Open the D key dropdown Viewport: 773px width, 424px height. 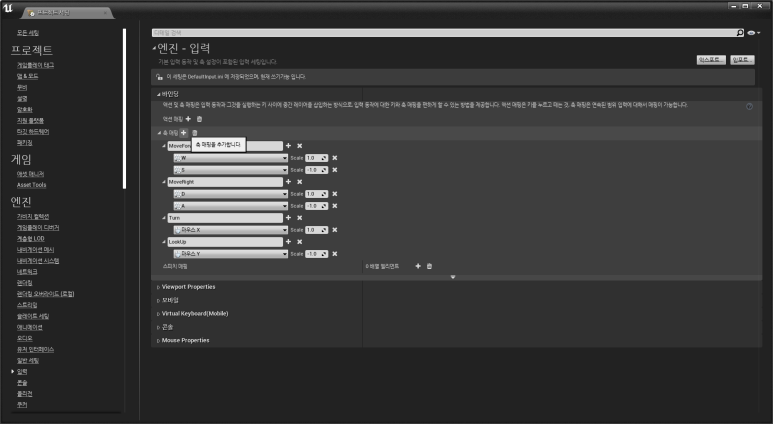231,194
